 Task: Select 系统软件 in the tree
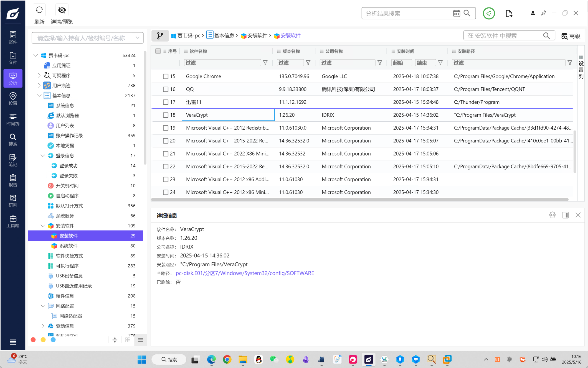tap(69, 246)
